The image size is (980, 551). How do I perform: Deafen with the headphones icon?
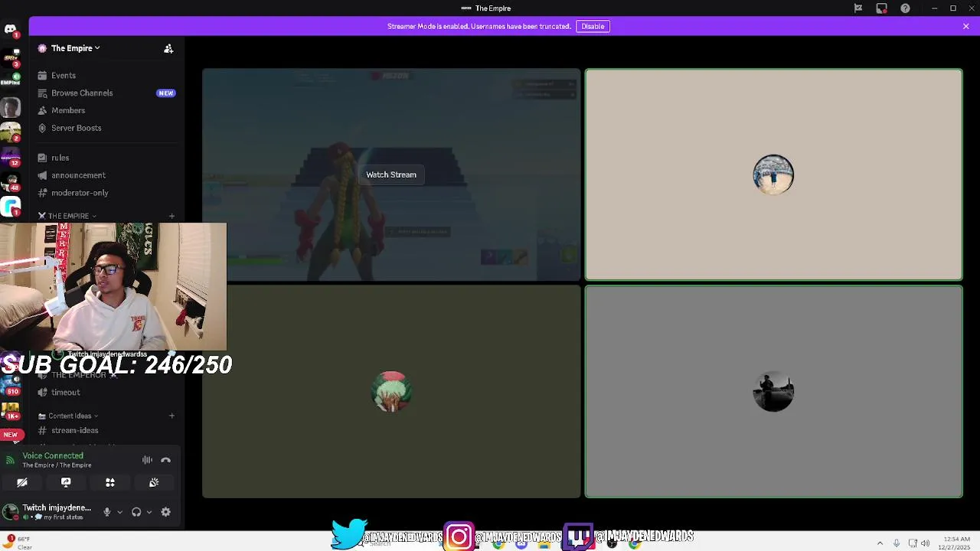[x=136, y=512]
